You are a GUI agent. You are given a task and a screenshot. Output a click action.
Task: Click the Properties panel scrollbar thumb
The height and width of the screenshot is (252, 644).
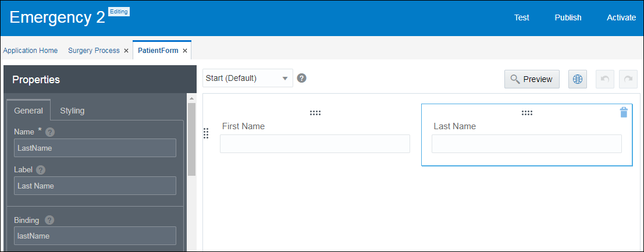(x=192, y=139)
